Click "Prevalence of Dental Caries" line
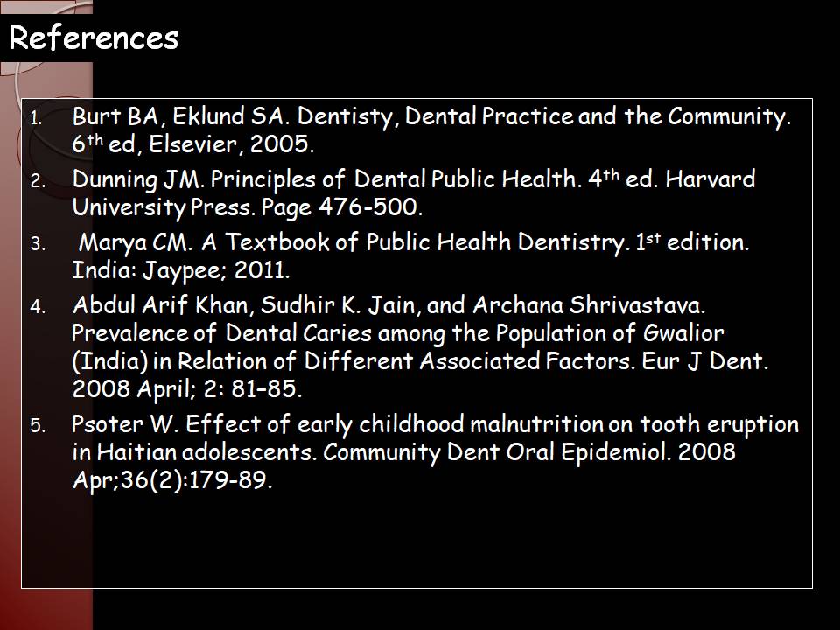This screenshot has width=840, height=630. coord(398,333)
